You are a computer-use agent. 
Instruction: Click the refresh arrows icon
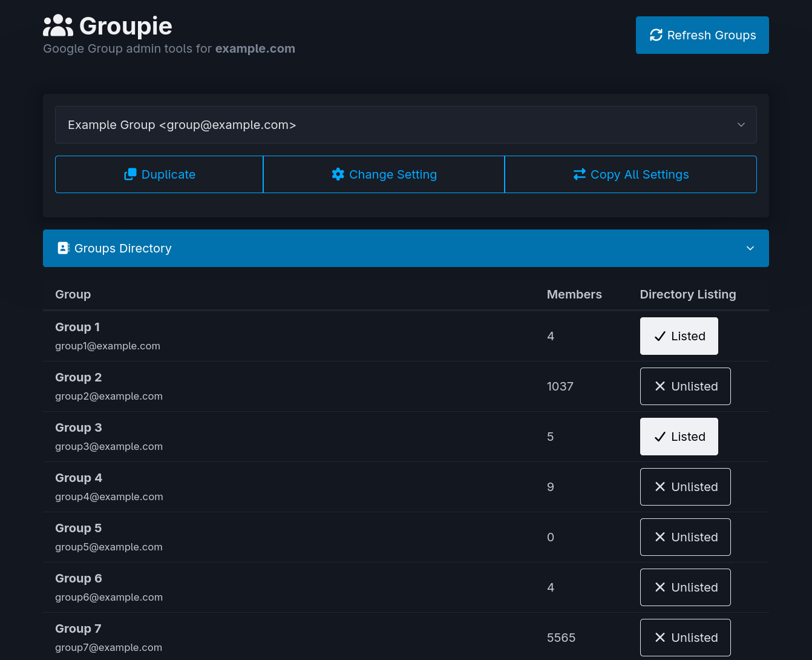pos(656,35)
